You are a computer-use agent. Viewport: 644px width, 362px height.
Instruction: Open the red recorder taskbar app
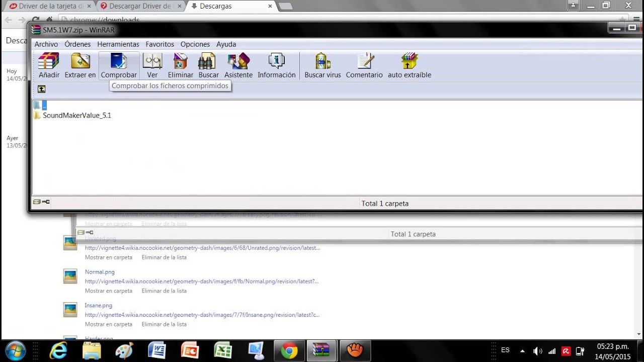pyautogui.click(x=190, y=350)
